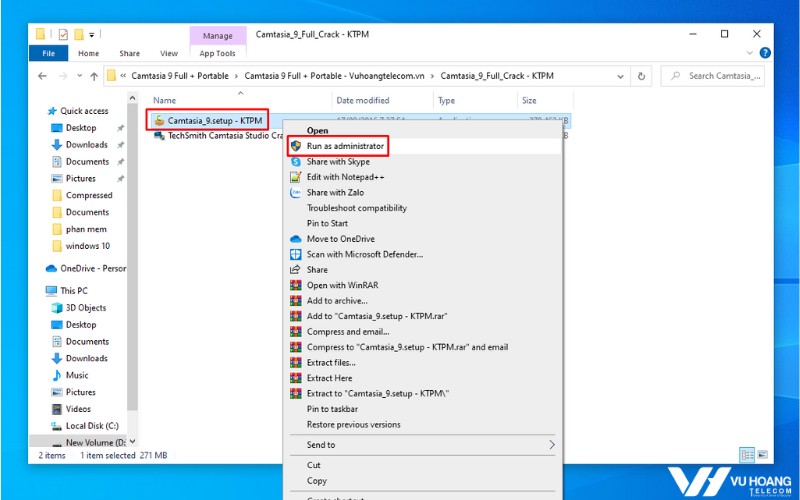This screenshot has height=500, width=800.
Task: Click the Camtasia_9.setup file icon
Action: pos(159,120)
